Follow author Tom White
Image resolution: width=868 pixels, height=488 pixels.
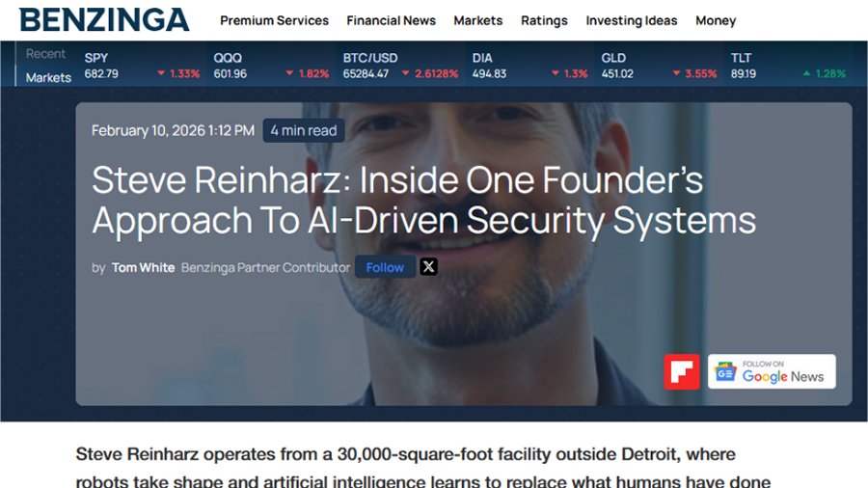[385, 267]
